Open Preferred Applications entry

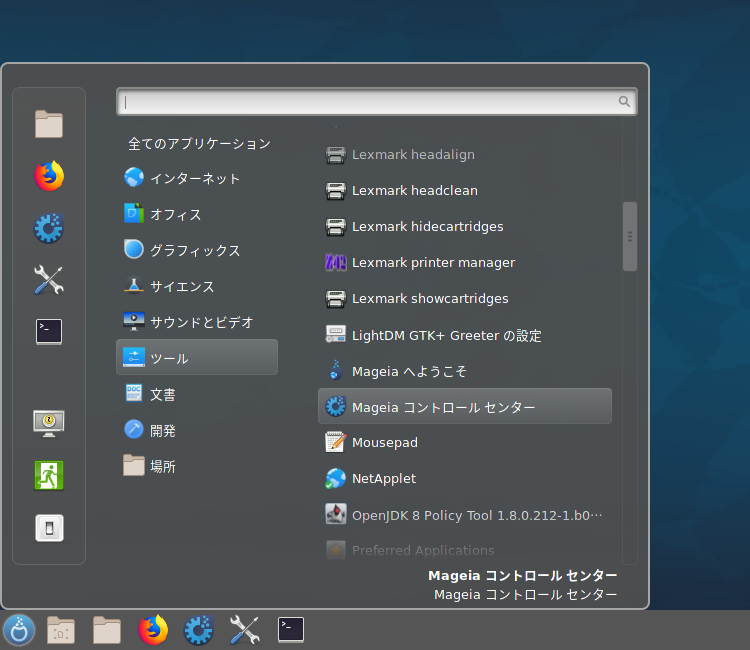pos(465,550)
